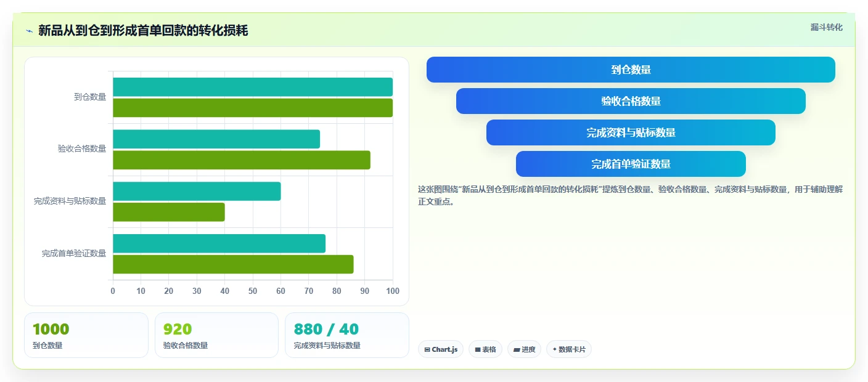Click the 漏斗转化 tag at top right
This screenshot has height=382, width=868.
point(826,27)
